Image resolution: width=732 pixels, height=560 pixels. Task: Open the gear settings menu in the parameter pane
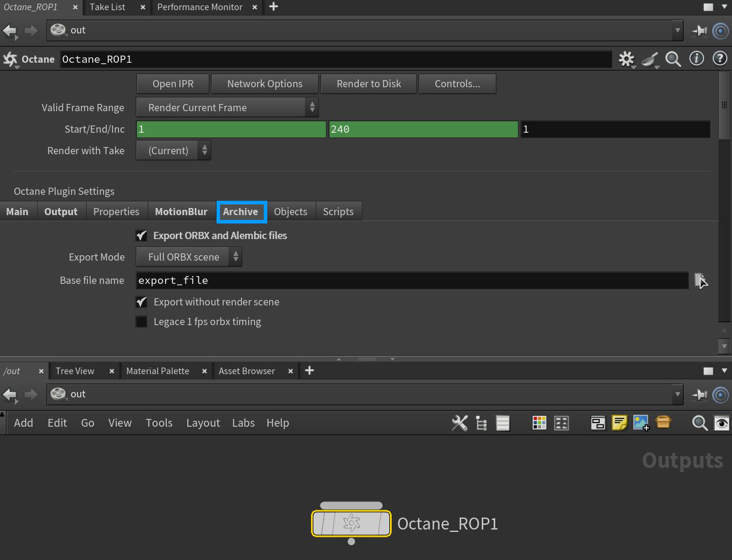(626, 59)
